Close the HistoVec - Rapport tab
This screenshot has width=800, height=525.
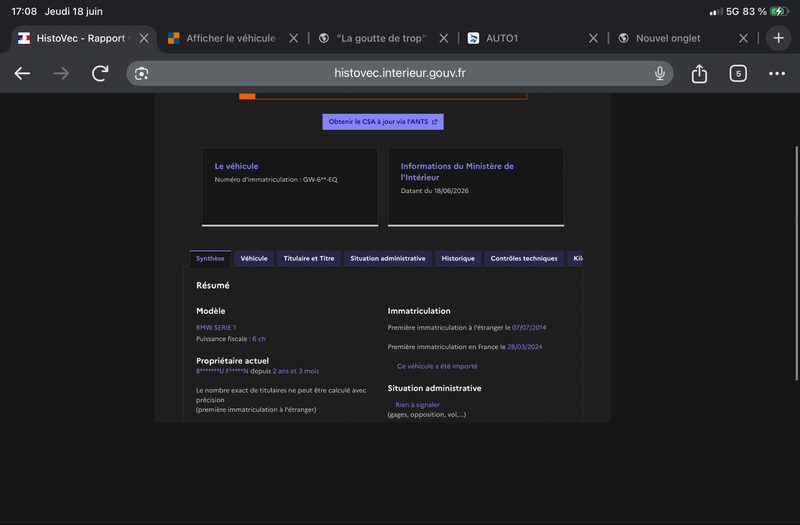tap(144, 38)
